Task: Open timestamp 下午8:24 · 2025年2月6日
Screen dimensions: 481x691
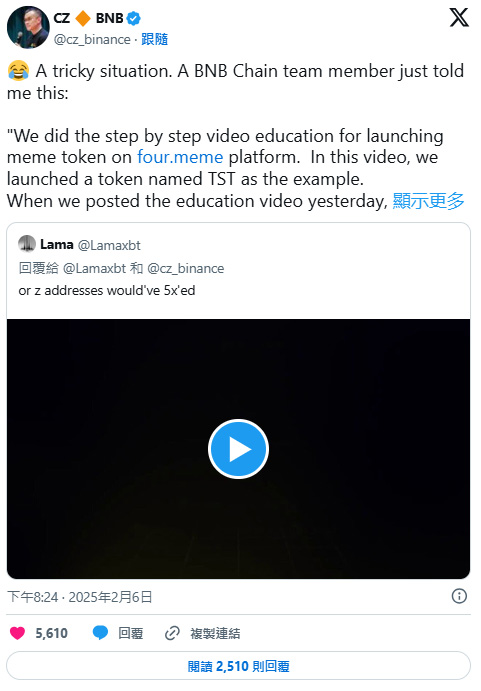Action: (x=80, y=597)
